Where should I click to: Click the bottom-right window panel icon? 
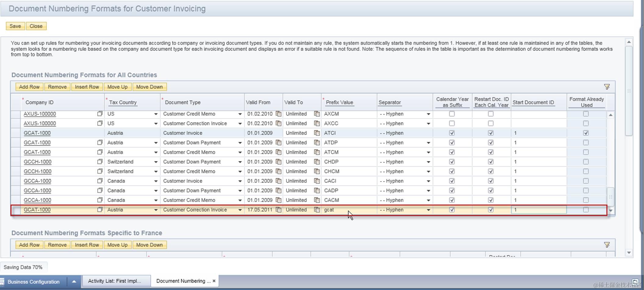tap(635, 282)
